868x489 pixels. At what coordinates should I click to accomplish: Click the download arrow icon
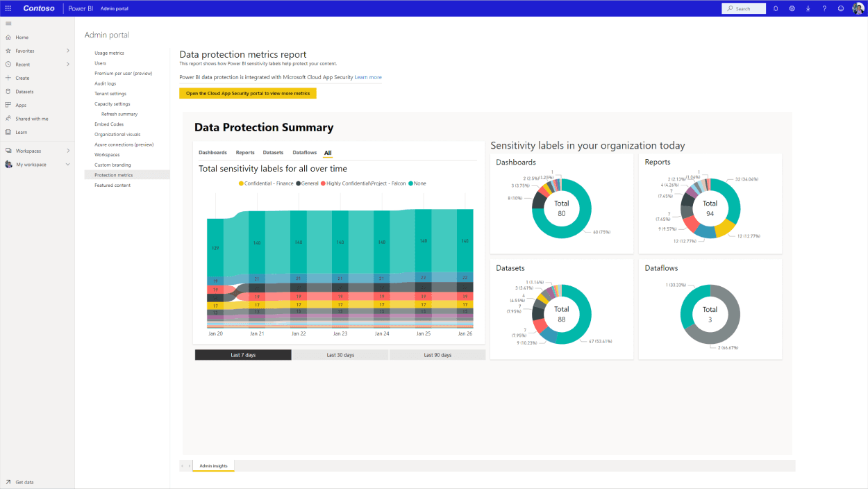click(808, 8)
